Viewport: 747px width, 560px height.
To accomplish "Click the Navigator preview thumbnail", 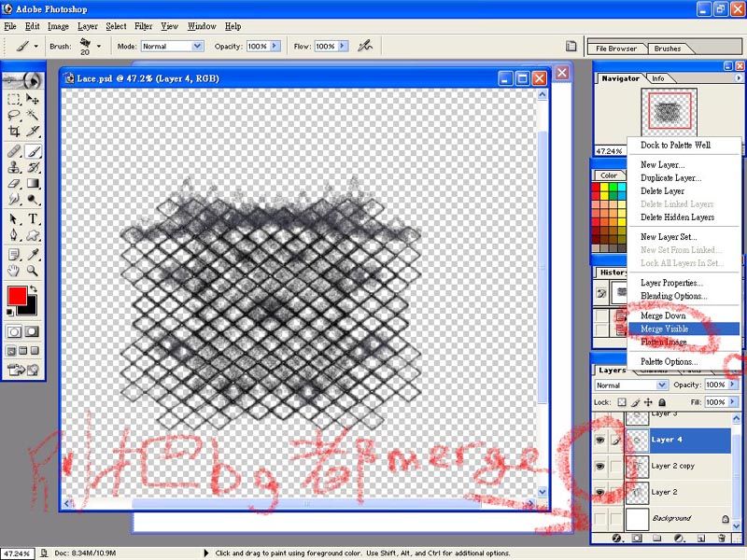I will (669, 112).
